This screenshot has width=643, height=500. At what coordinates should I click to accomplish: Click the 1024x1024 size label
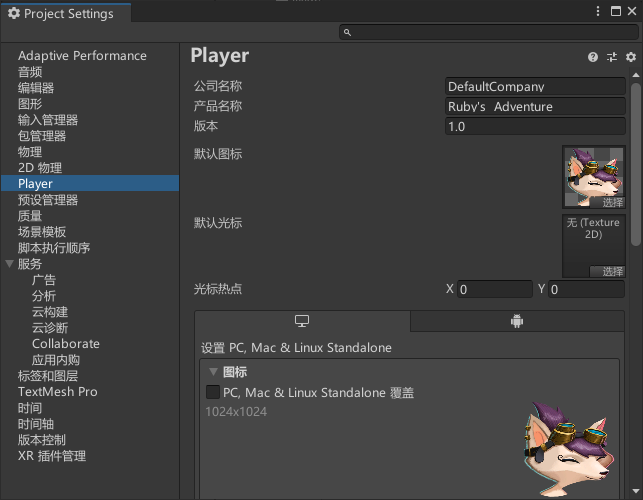[x=236, y=411]
